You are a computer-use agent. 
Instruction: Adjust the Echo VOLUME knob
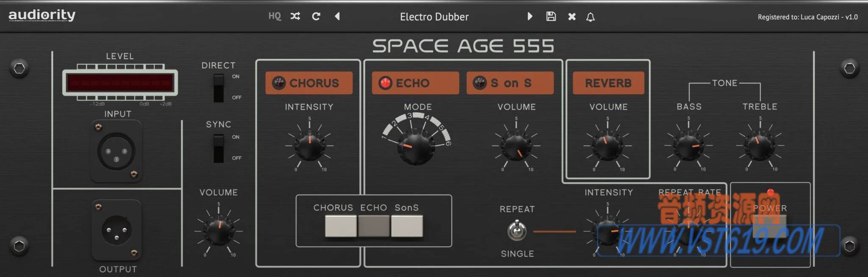(516, 145)
